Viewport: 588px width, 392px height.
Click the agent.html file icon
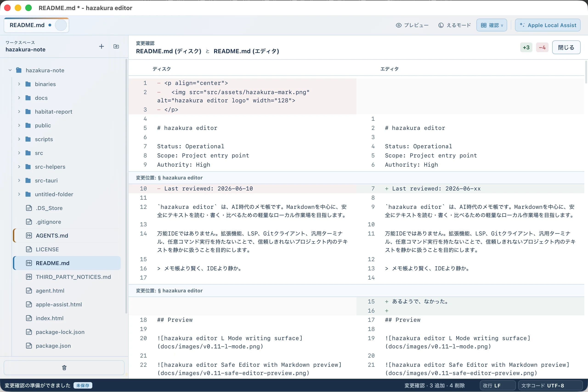[x=29, y=291]
